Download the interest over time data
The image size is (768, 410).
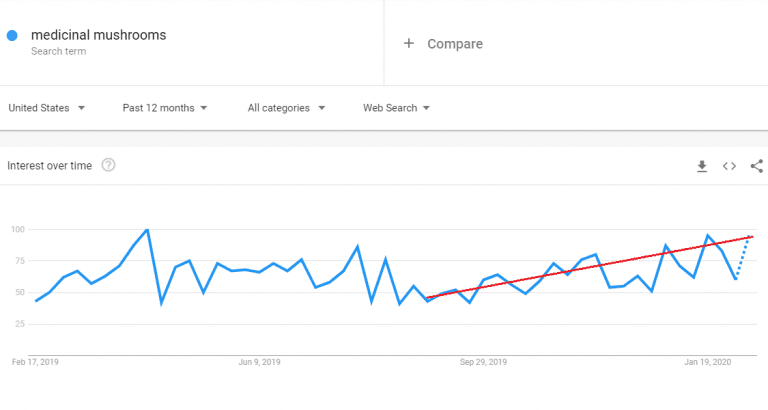[x=702, y=166]
